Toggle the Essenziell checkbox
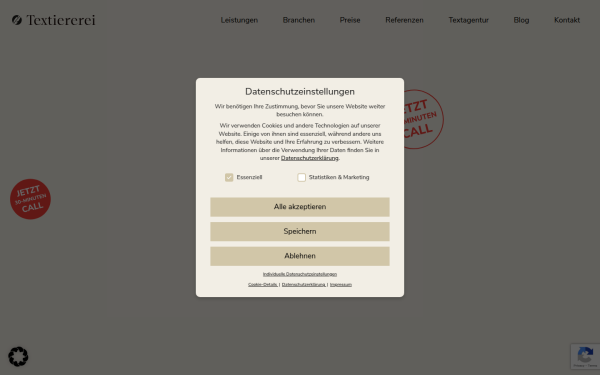Screen dimensions: 600x375 point(229,178)
